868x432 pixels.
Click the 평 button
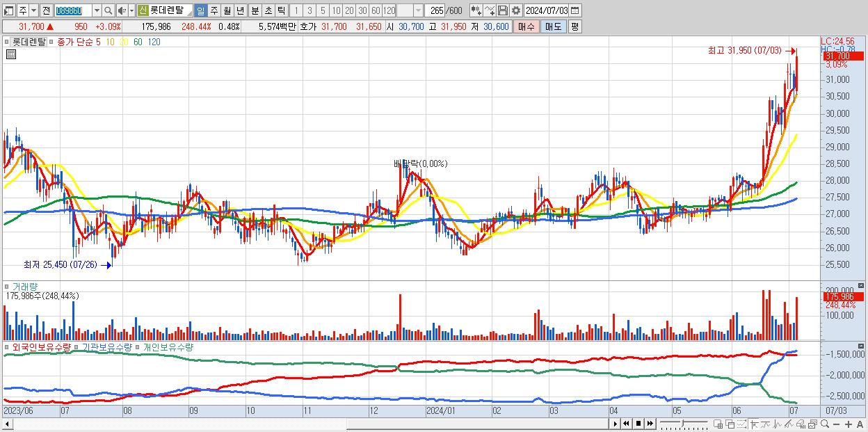(574, 26)
